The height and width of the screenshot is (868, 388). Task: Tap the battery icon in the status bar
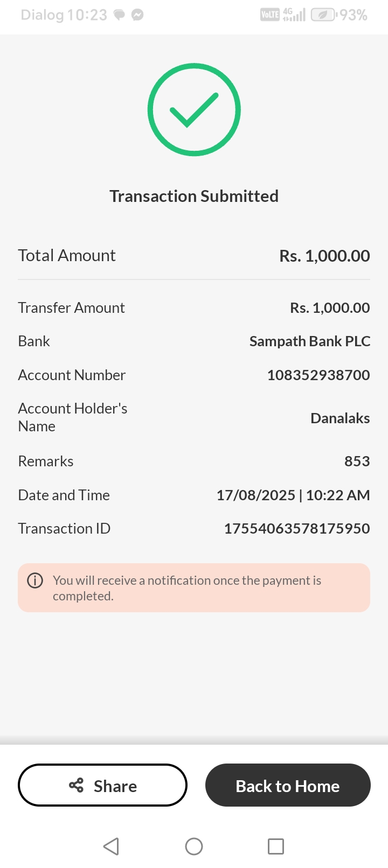point(323,15)
